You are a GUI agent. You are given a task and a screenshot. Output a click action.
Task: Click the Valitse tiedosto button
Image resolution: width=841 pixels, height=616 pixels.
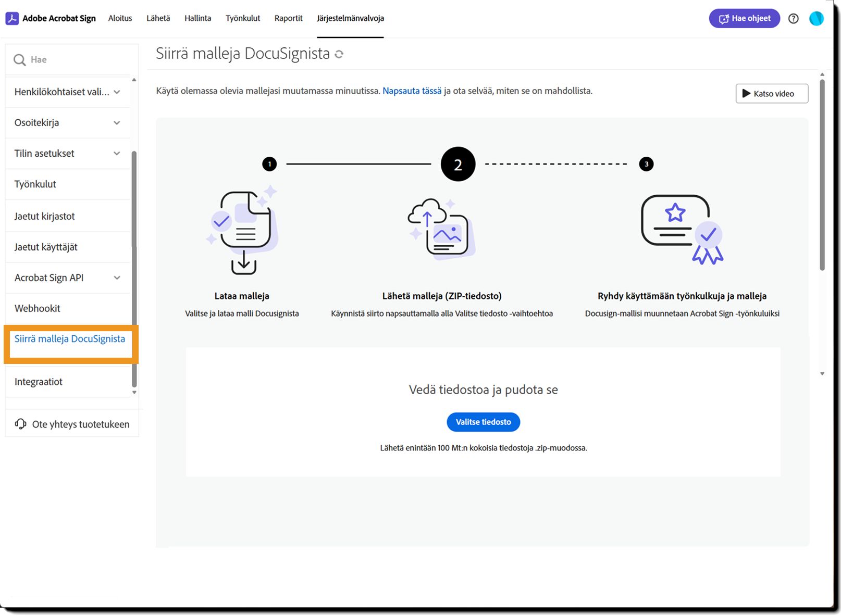click(x=484, y=422)
